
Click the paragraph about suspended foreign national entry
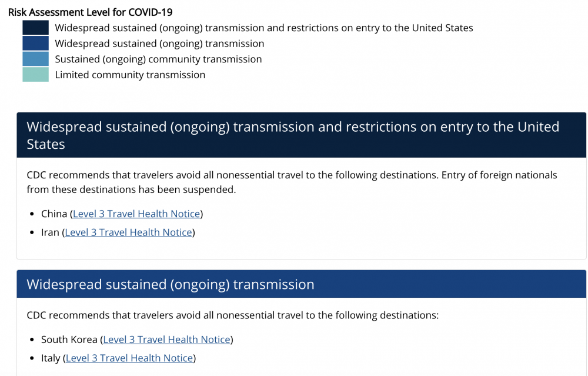pyautogui.click(x=292, y=182)
